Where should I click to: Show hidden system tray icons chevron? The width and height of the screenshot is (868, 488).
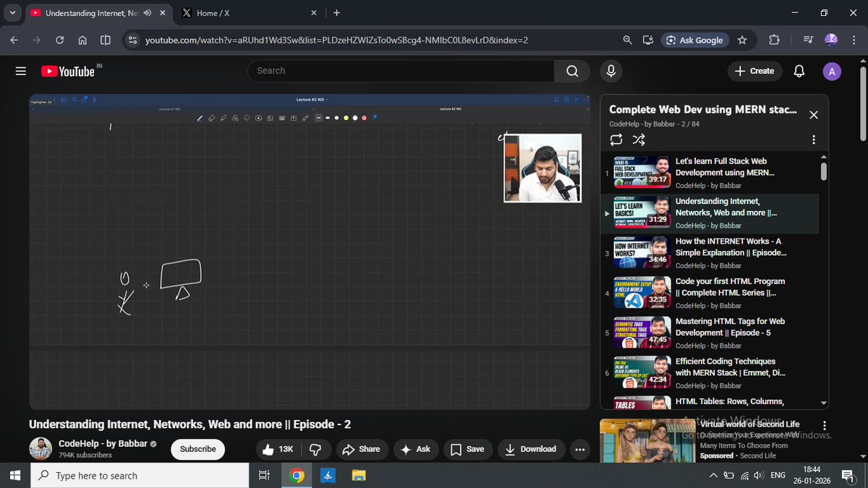[x=713, y=476]
